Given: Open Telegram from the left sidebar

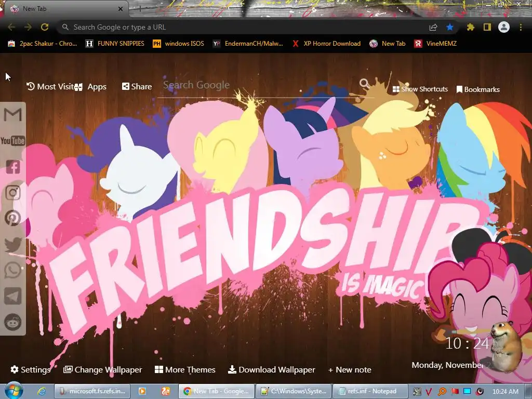Looking at the screenshot, I should [13, 296].
